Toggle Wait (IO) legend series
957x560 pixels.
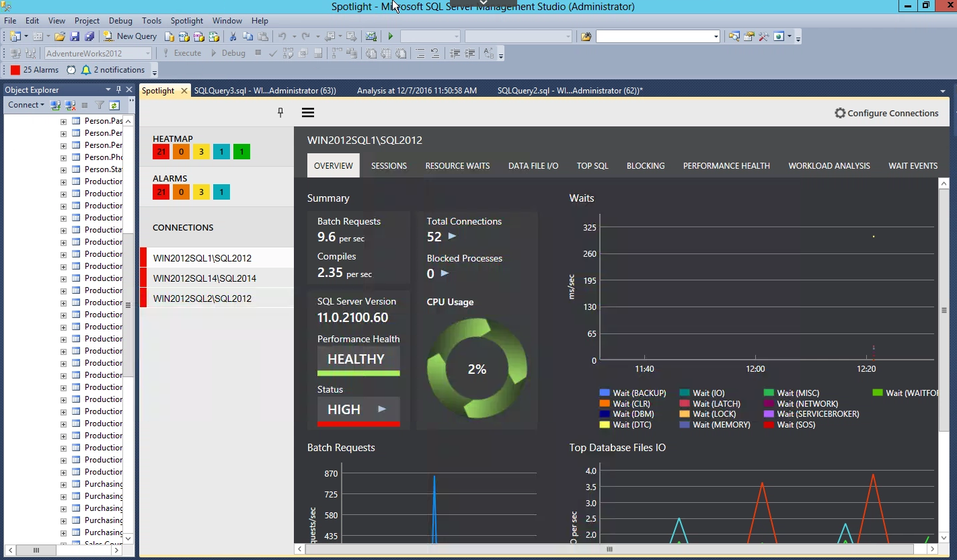click(702, 393)
